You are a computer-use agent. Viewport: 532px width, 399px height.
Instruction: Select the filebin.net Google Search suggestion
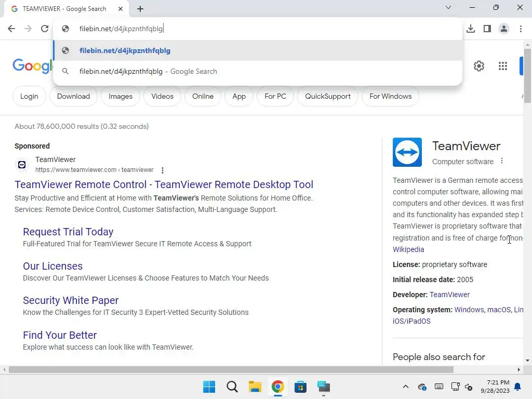tap(258, 71)
